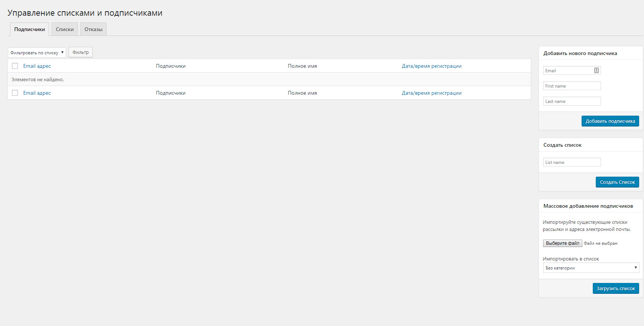The image size is (644, 326).
Task: Expand the 'Без категории' import list dropdown
Action: pos(591,268)
